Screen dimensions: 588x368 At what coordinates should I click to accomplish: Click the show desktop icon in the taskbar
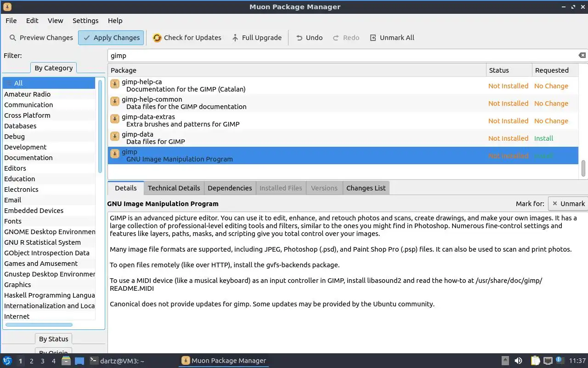click(x=79, y=361)
